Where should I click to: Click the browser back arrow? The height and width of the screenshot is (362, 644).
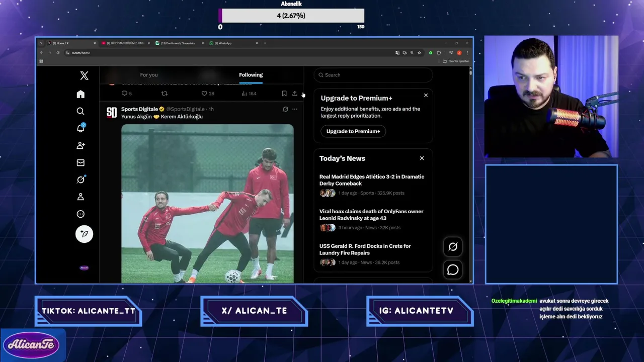coord(42,53)
